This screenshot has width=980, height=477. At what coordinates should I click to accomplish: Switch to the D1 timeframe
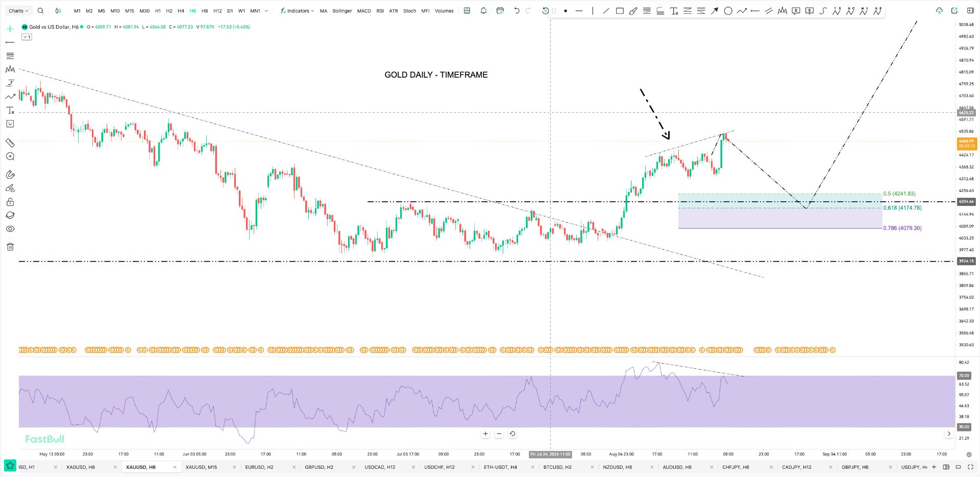pyautogui.click(x=230, y=11)
